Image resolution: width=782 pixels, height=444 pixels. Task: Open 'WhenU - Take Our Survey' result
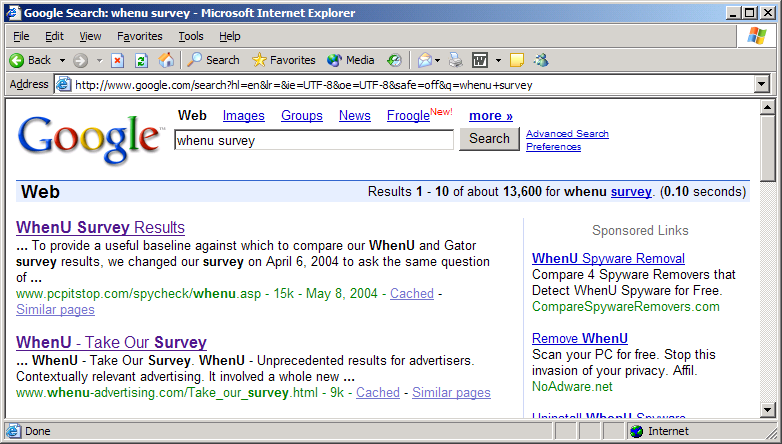(x=111, y=342)
